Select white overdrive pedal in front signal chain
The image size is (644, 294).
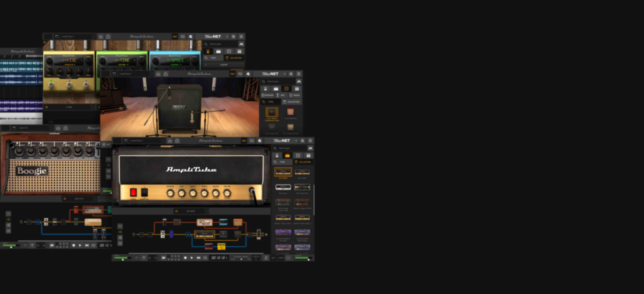click(x=163, y=234)
